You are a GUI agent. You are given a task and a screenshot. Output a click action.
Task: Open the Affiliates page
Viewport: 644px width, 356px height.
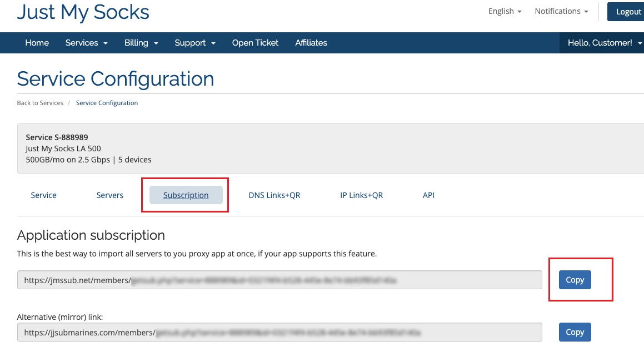point(311,43)
